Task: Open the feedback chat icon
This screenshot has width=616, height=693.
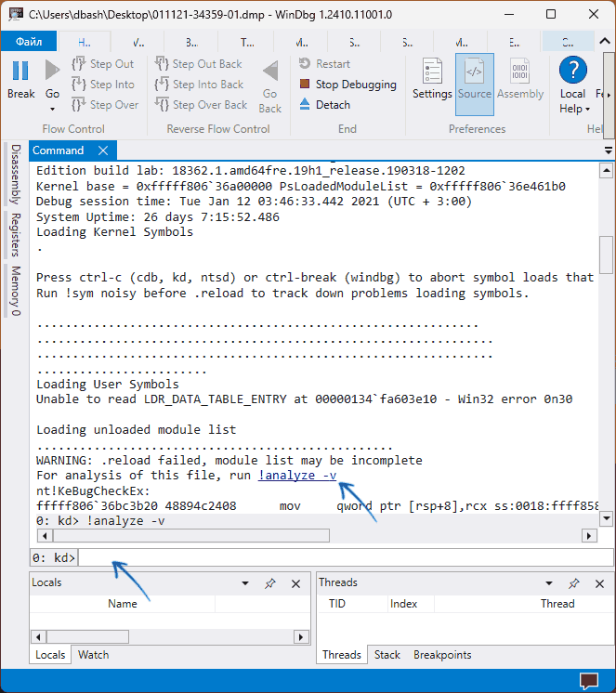Action: click(589, 681)
